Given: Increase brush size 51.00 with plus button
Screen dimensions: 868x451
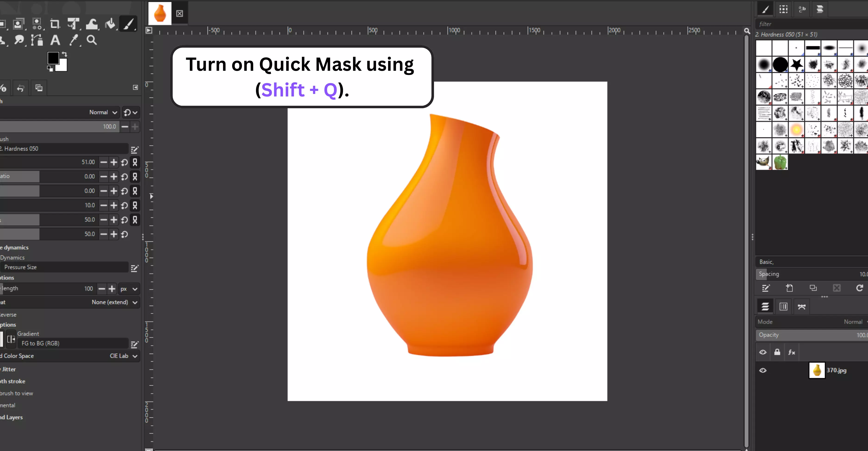Looking at the screenshot, I should tap(114, 163).
